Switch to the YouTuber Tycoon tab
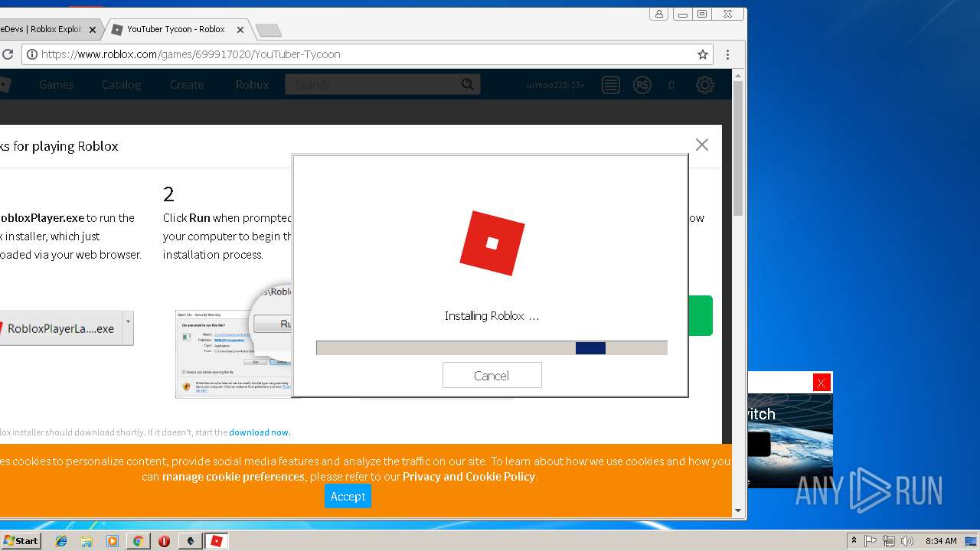The height and width of the screenshot is (551, 980). 176,30
